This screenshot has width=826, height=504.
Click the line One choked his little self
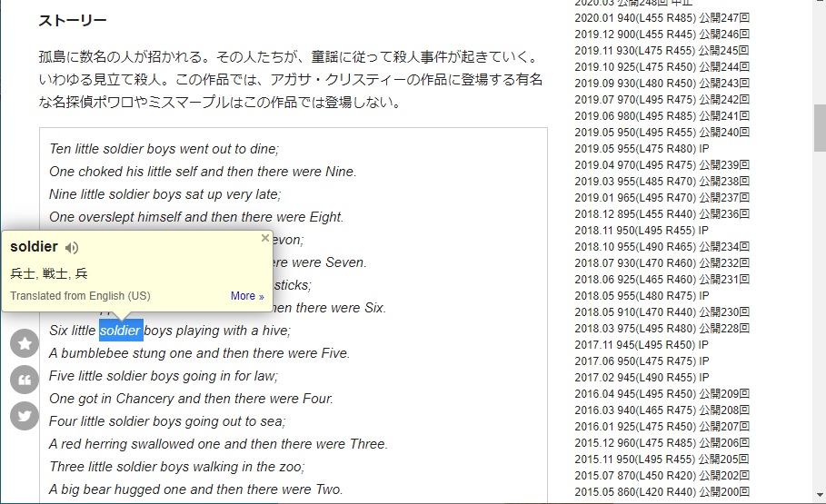click(x=203, y=172)
